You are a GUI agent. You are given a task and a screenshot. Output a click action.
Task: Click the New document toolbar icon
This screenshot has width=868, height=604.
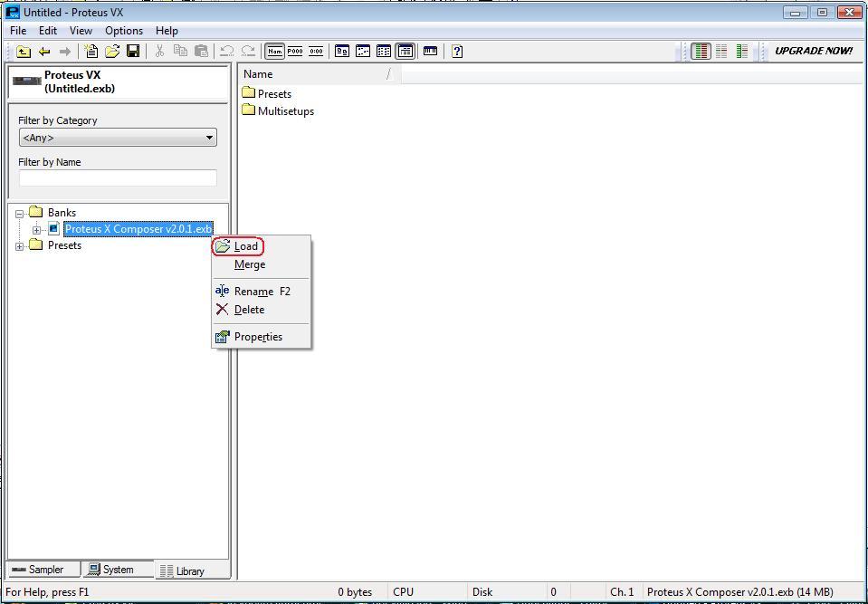pyautogui.click(x=91, y=52)
